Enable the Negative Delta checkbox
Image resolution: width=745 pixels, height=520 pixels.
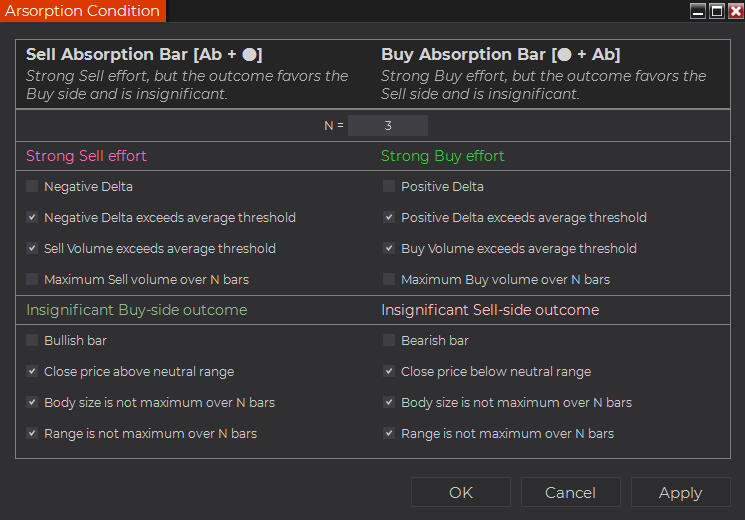click(33, 187)
